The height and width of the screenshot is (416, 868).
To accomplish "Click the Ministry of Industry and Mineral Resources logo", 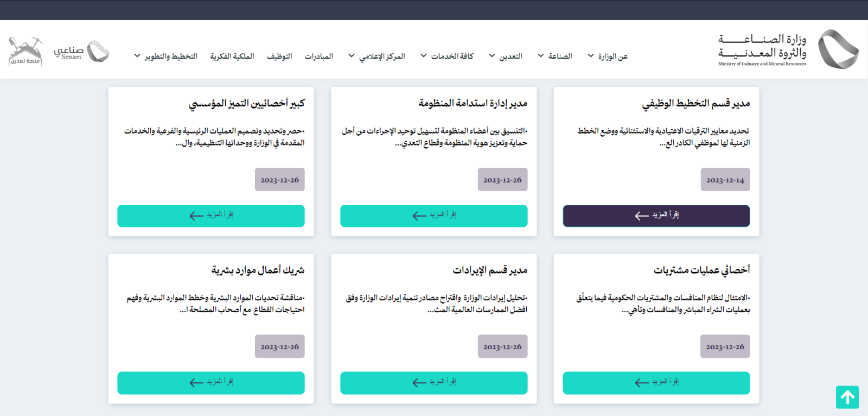I will pos(788,49).
